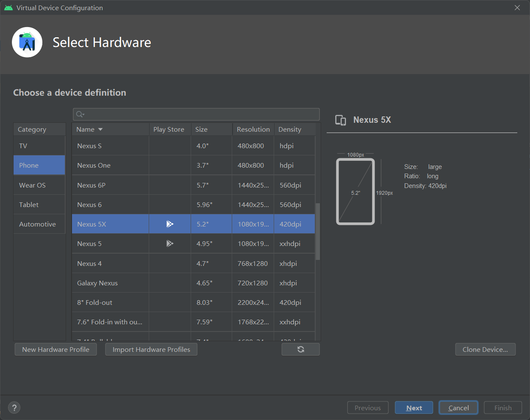Click the 3.7" size cell
The height and width of the screenshot is (420, 530).
211,165
